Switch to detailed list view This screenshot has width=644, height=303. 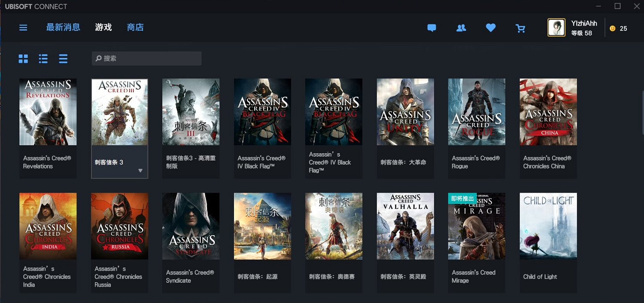(43, 59)
